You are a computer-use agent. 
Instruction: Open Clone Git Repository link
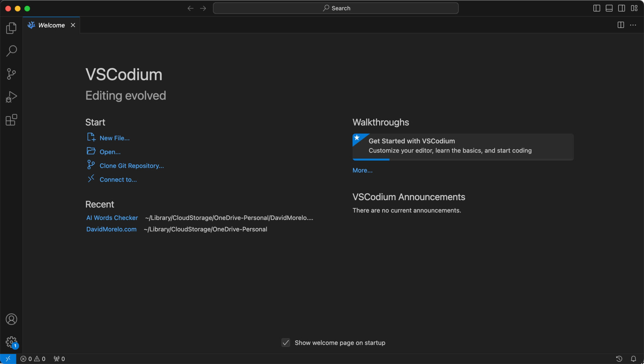131,165
